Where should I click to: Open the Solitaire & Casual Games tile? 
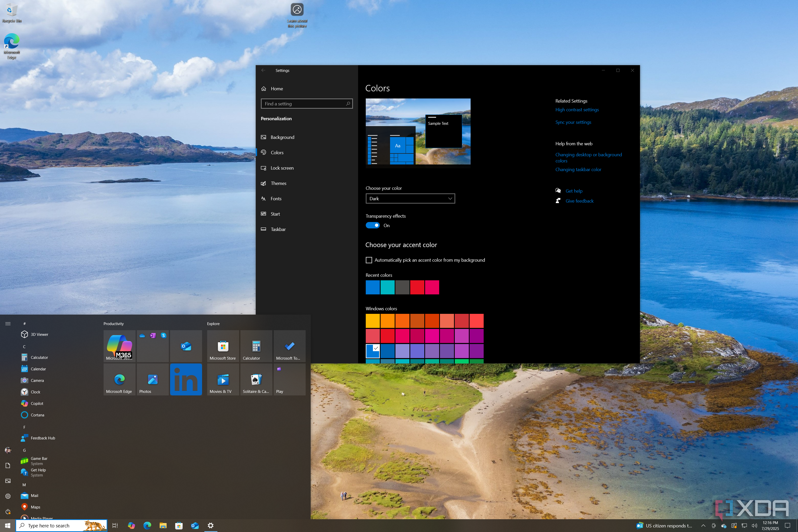[x=256, y=379]
